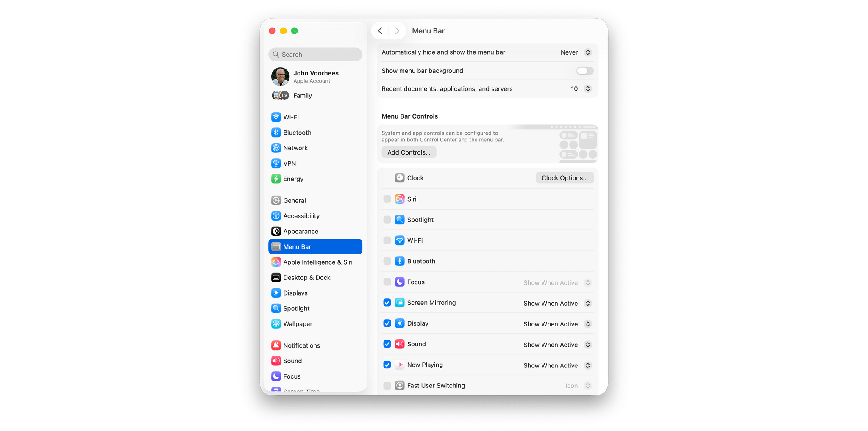Check the Bluetooth checkbox in controls list
The height and width of the screenshot is (431, 868).
(387, 261)
